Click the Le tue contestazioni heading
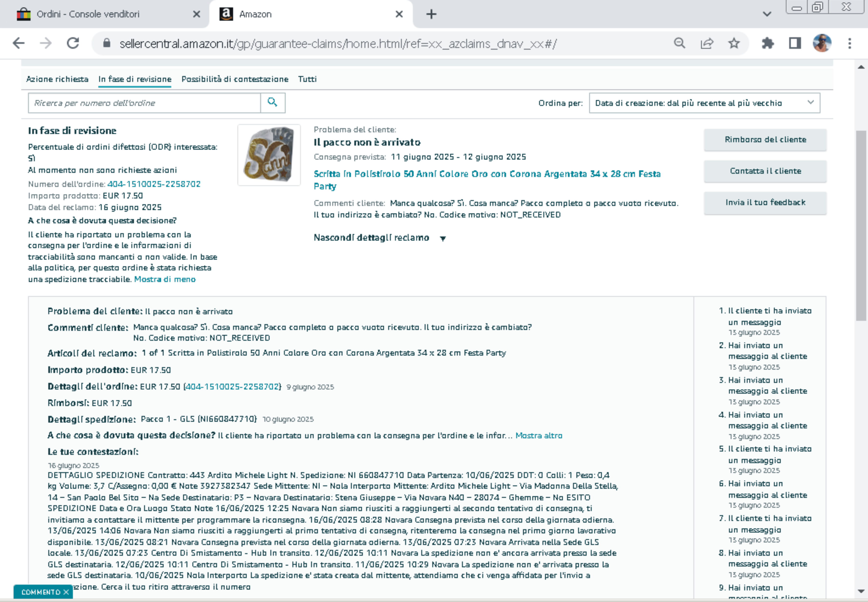 (x=93, y=452)
